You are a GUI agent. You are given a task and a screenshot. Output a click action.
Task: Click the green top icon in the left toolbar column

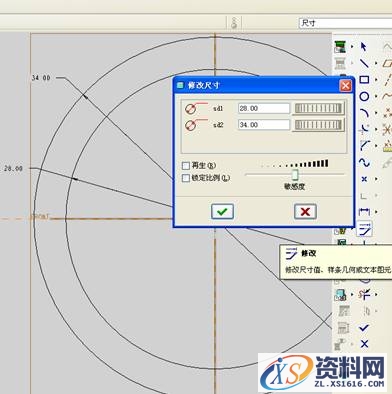[340, 47]
